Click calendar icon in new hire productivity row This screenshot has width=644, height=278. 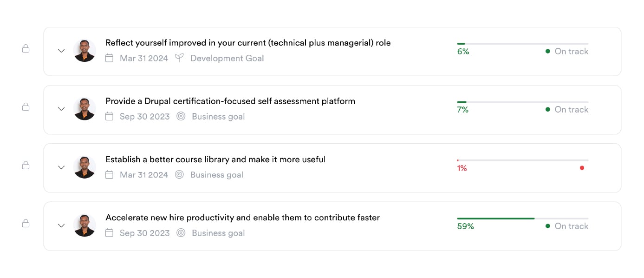(x=109, y=233)
